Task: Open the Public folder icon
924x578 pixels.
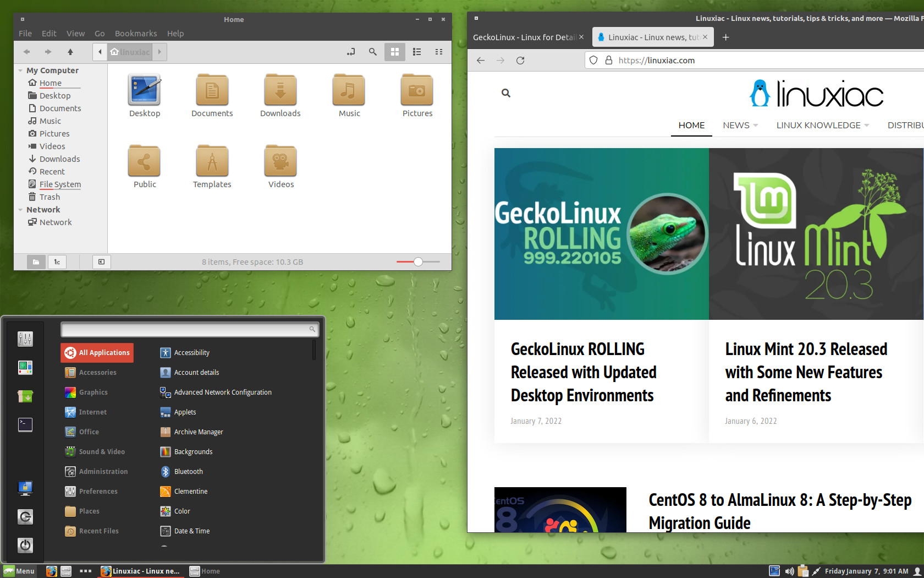Action: [145, 167]
